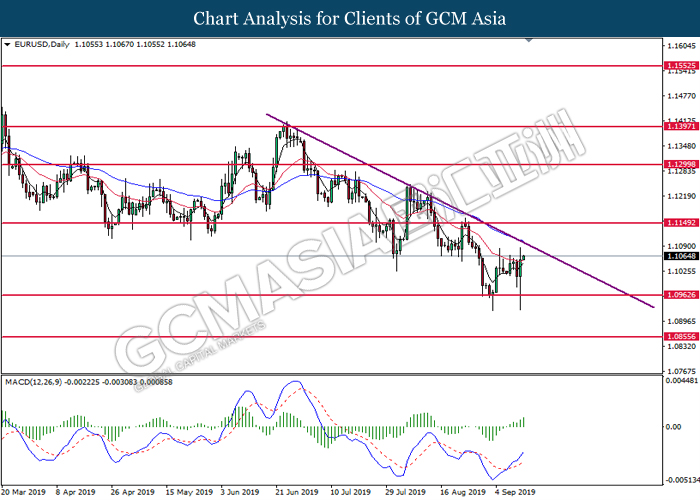Click the 1.07675 price axis value

click(x=681, y=371)
